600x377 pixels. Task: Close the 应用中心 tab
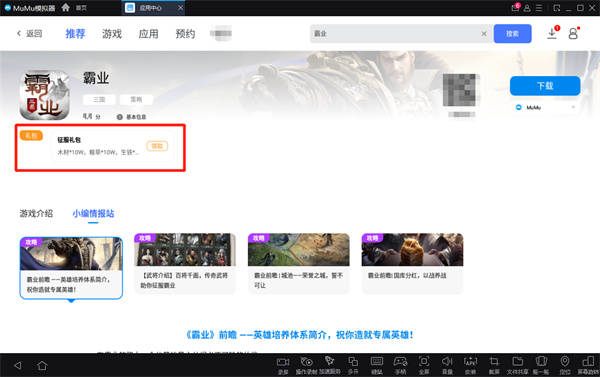[x=180, y=8]
